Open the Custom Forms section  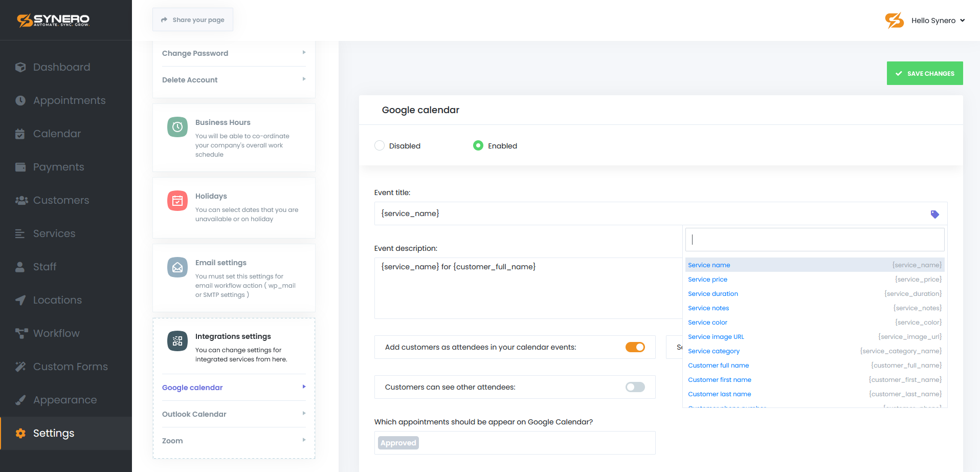(66, 367)
